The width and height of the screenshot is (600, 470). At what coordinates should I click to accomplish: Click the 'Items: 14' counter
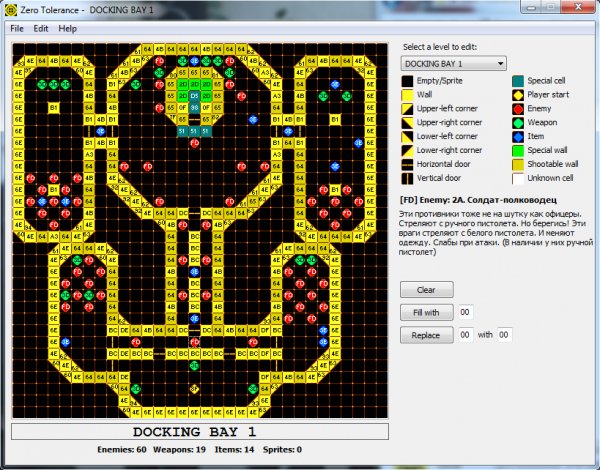[x=234, y=450]
